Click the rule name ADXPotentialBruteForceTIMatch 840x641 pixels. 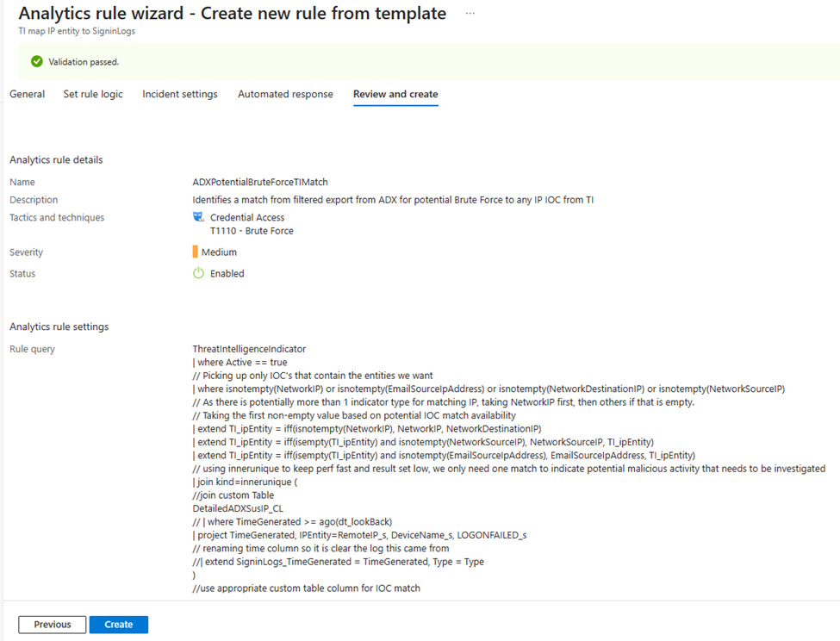tap(260, 182)
